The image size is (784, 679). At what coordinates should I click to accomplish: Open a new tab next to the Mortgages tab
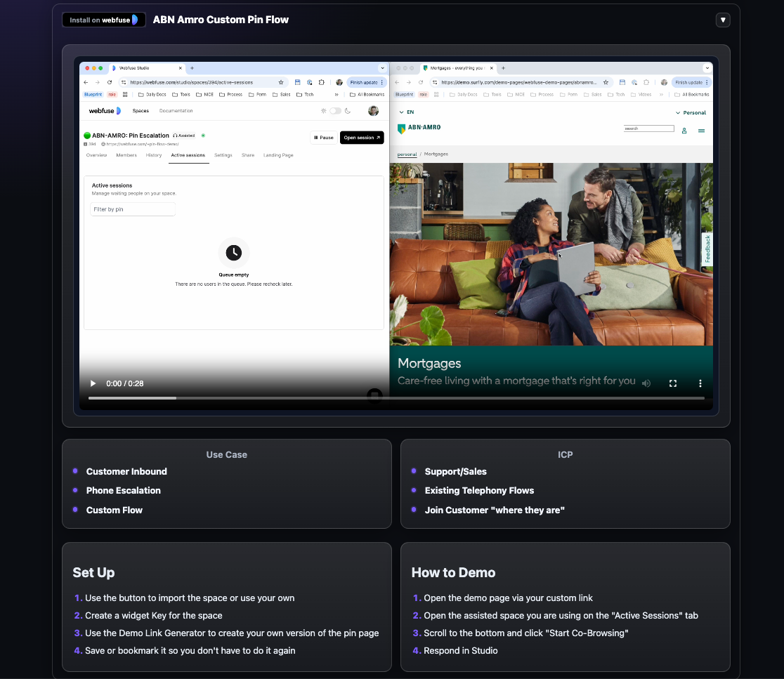tap(504, 68)
